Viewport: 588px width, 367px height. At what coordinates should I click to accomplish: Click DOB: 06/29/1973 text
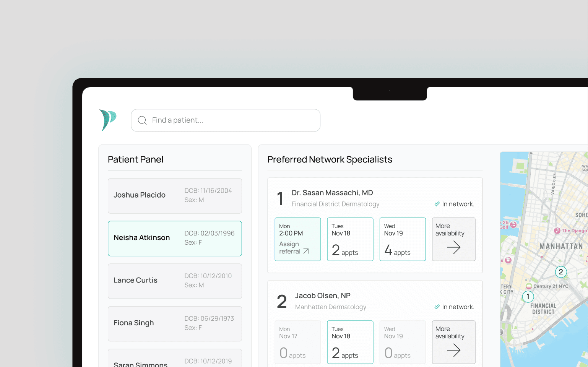(209, 318)
